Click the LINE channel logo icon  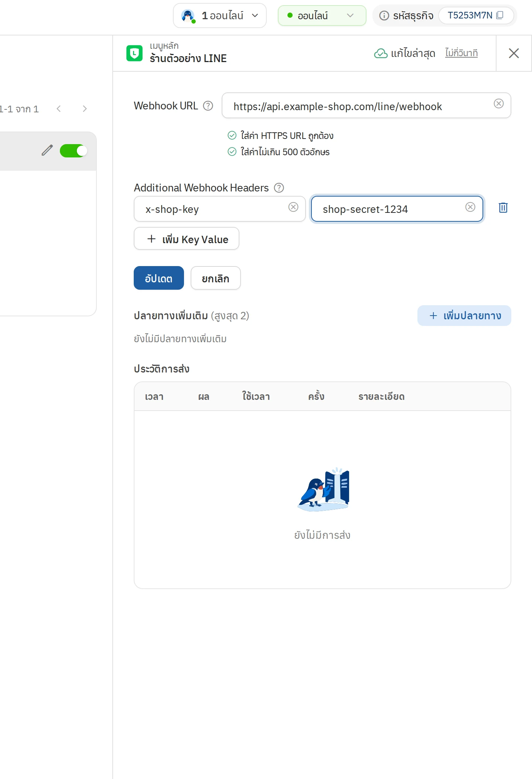coord(134,53)
